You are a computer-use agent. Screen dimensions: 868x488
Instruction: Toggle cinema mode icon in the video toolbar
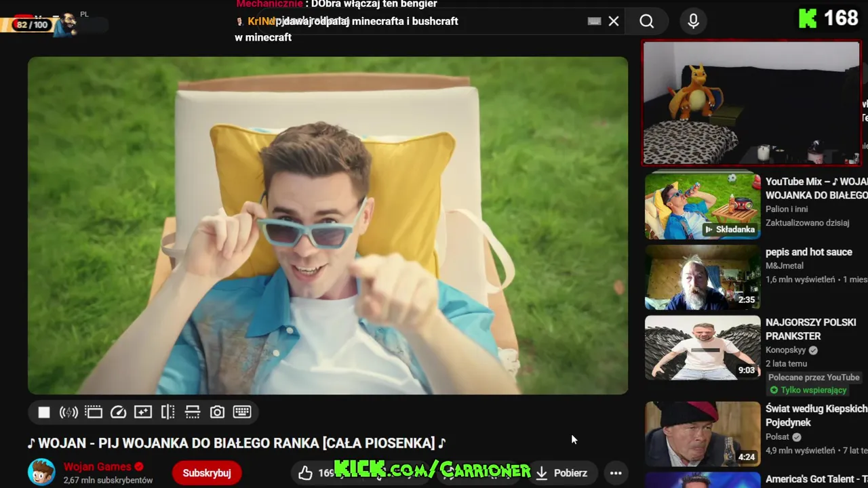coord(94,412)
